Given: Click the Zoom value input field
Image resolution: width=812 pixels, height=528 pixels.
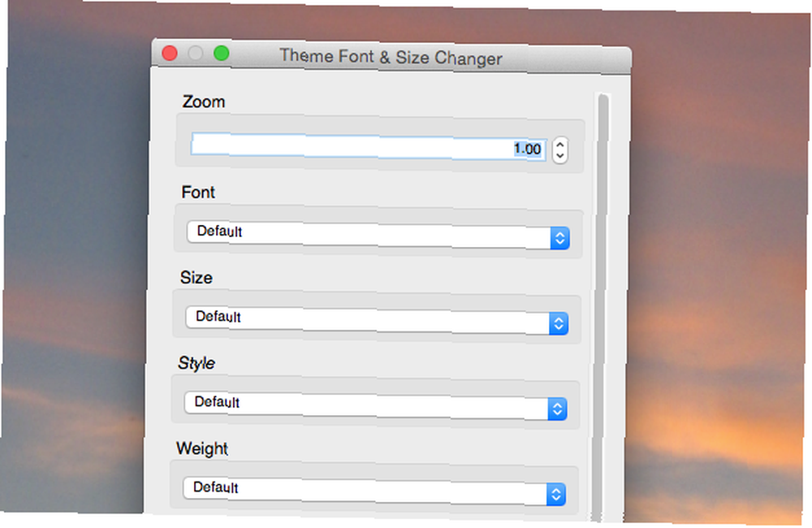Looking at the screenshot, I should pyautogui.click(x=369, y=146).
